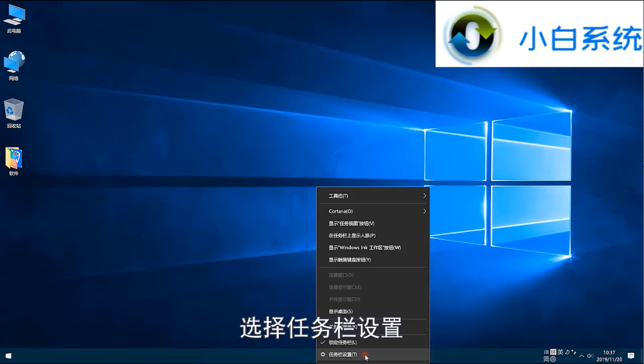The width and height of the screenshot is (644, 364).
Task: Toggle 显示触摸键盘按钮(Y) menu item
Action: point(373,260)
